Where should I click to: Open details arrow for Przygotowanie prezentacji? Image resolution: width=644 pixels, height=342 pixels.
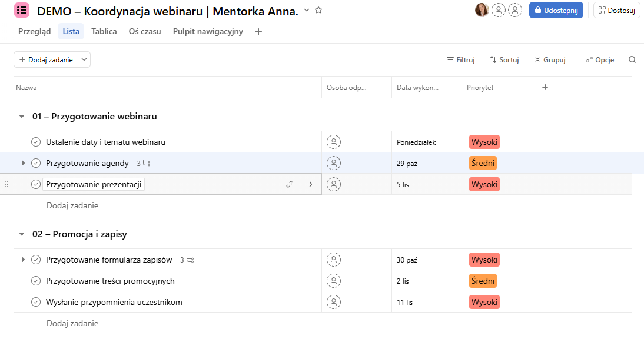pos(310,184)
